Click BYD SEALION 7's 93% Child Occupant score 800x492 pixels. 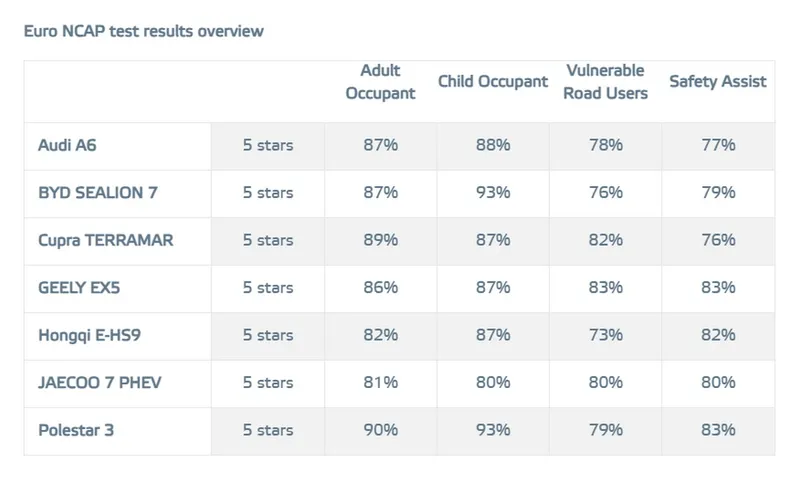point(493,193)
